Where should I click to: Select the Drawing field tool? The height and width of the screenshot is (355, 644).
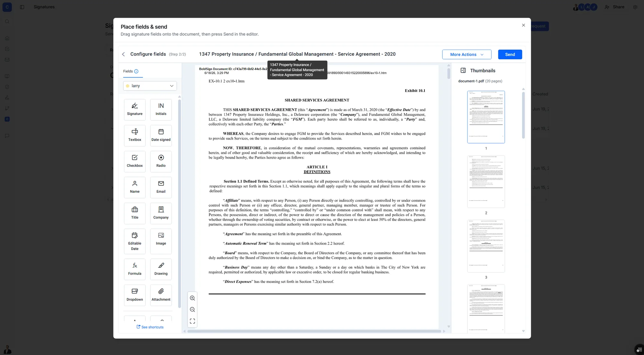tap(161, 269)
